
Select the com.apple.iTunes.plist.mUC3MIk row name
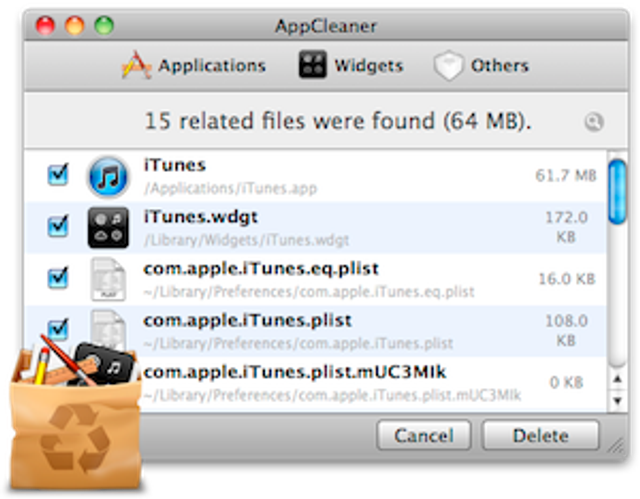pyautogui.click(x=295, y=372)
